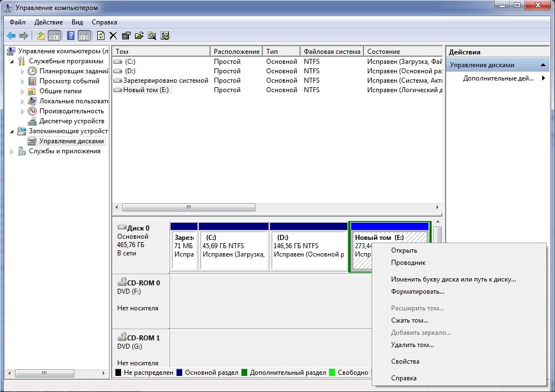Sort by the Файловая система column header
This screenshot has width=555, height=392.
(332, 51)
